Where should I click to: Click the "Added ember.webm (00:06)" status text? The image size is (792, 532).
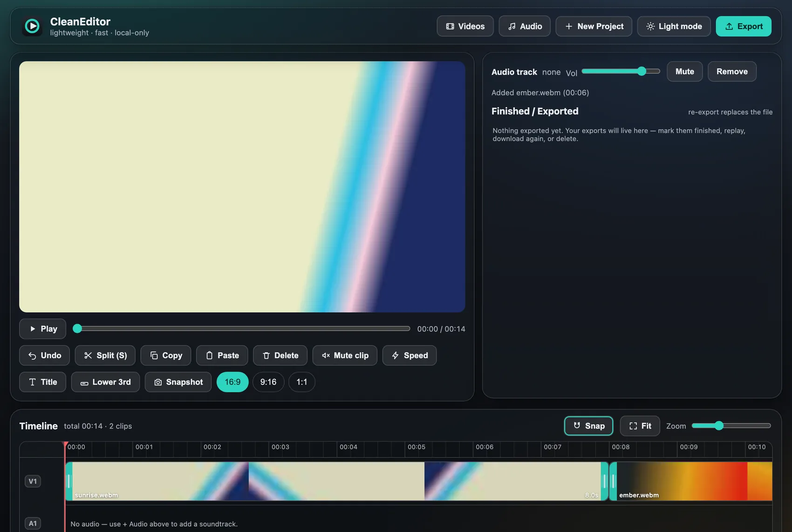[x=540, y=93]
